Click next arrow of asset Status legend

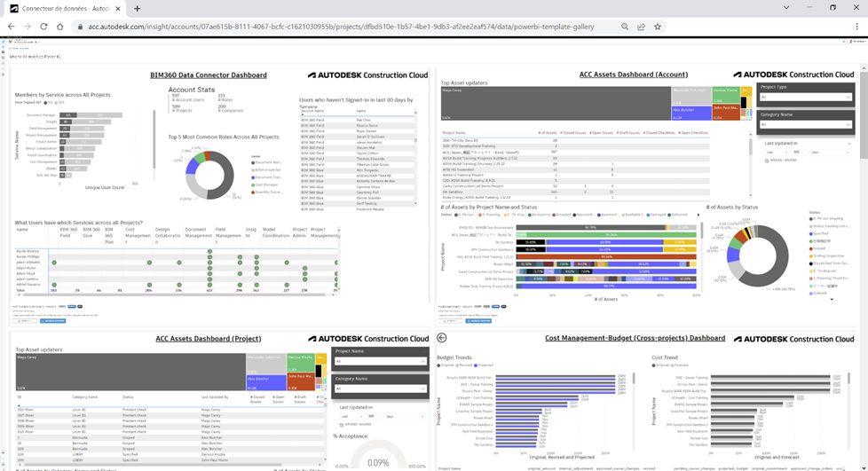pyautogui.click(x=698, y=215)
